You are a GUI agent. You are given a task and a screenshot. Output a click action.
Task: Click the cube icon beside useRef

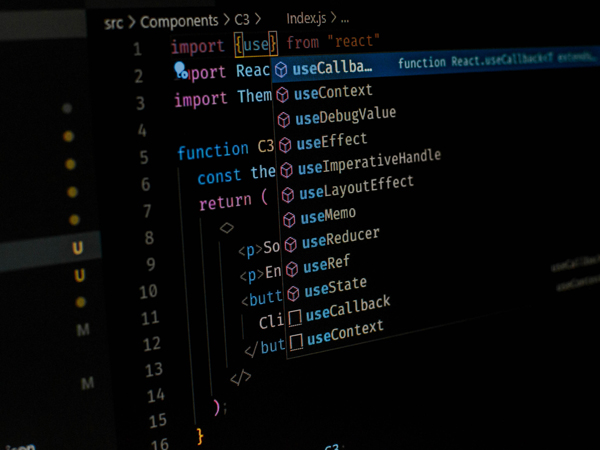(292, 269)
